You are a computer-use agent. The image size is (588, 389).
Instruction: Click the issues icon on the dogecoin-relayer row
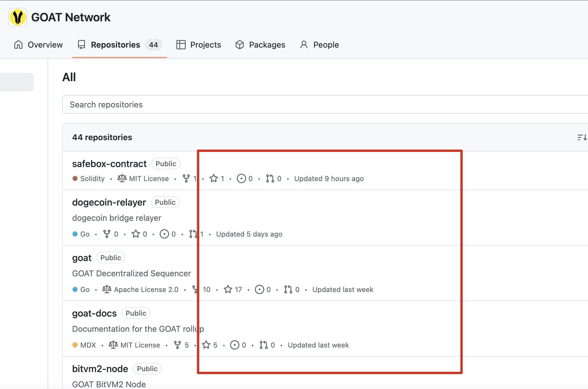(x=164, y=234)
